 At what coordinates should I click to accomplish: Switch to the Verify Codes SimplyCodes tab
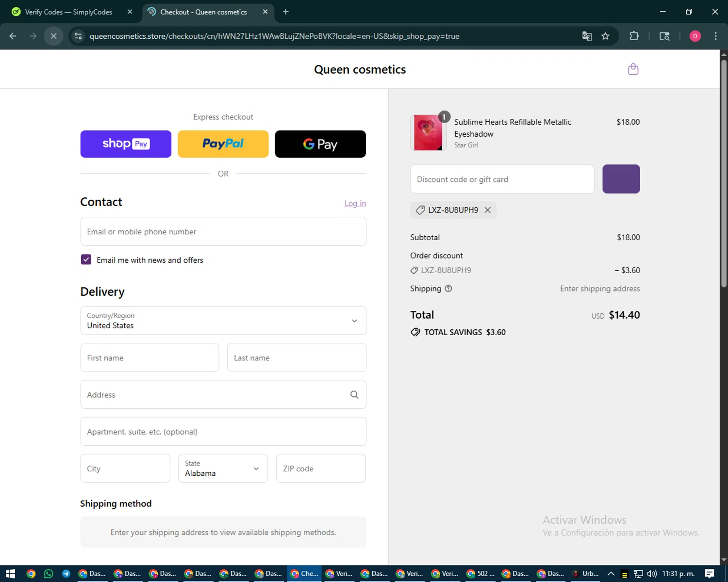[x=68, y=12]
